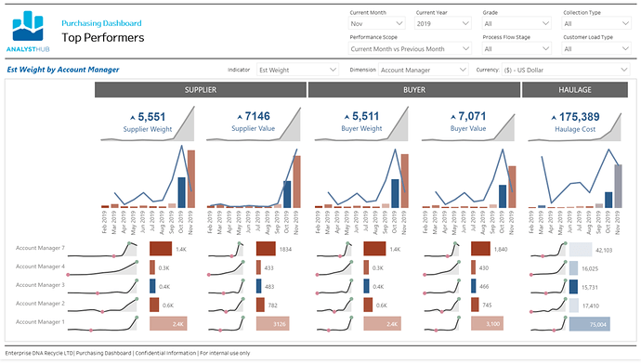This screenshot has height=364, width=641.
Task: Select the BUYER section header
Action: [x=414, y=90]
